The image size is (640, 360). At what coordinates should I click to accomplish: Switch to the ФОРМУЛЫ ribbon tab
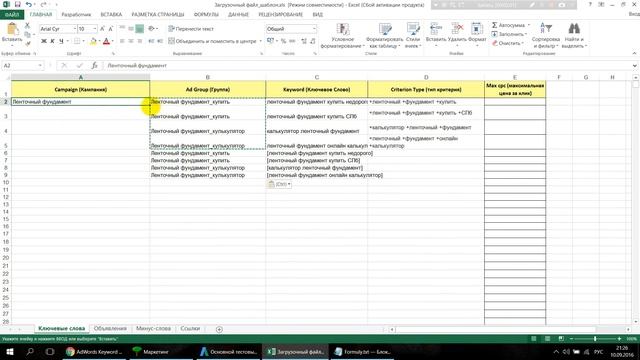(206, 15)
